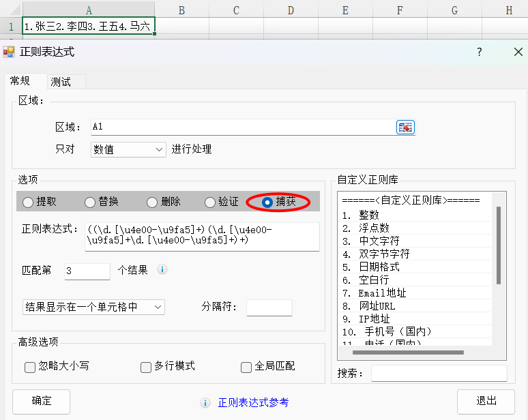The height and width of the screenshot is (420, 528).
Task: Select the 验证 radio option
Action: tap(210, 202)
